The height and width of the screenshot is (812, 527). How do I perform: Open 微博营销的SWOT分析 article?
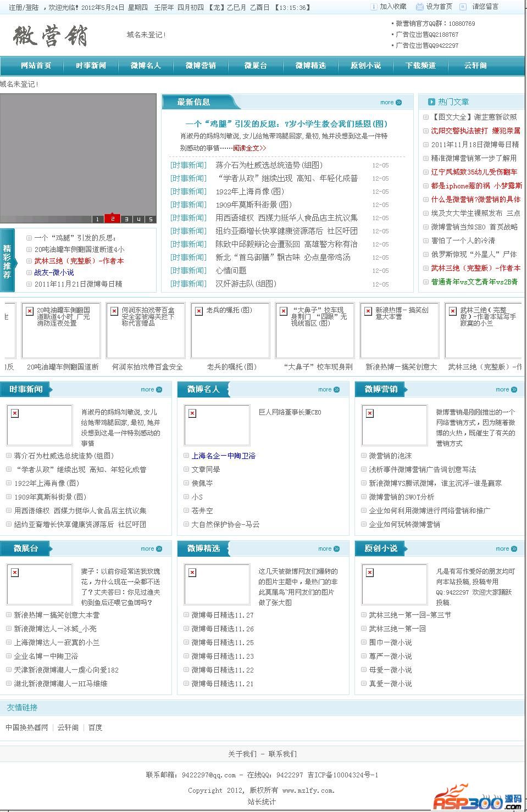point(401,497)
